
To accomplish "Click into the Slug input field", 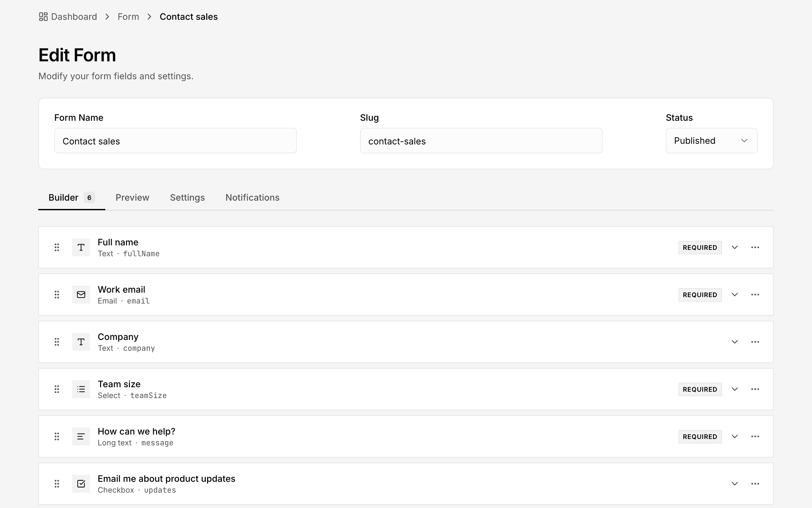I will [x=481, y=141].
